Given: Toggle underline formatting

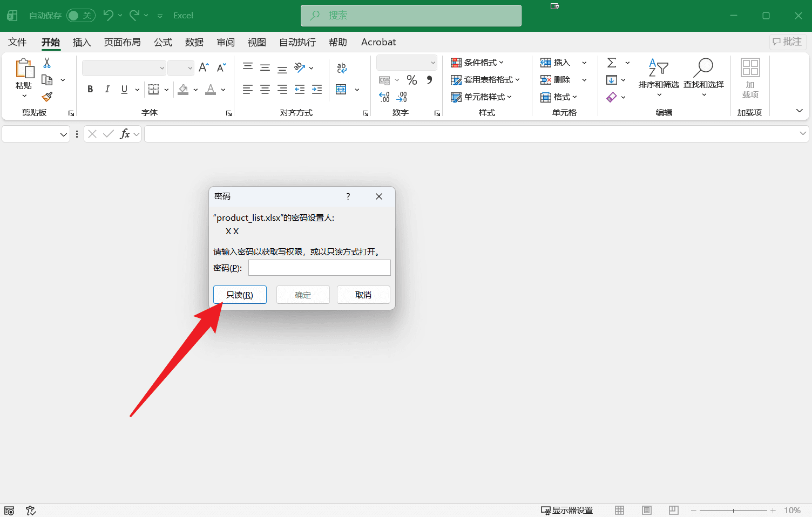Looking at the screenshot, I should pos(124,89).
